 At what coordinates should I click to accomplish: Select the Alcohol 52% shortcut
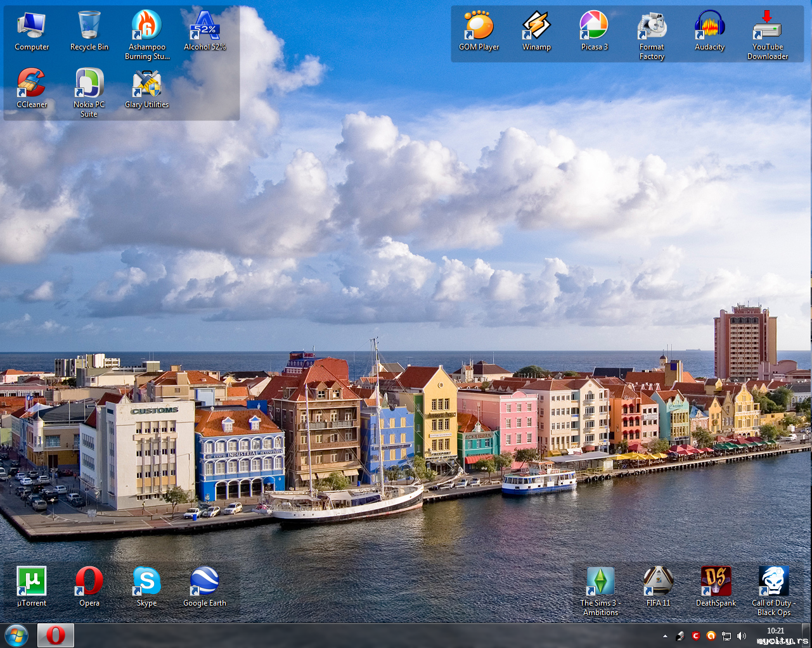(205, 27)
